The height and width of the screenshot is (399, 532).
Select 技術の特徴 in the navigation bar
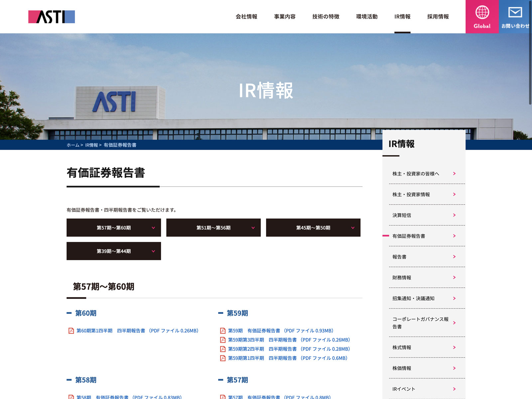click(x=326, y=17)
